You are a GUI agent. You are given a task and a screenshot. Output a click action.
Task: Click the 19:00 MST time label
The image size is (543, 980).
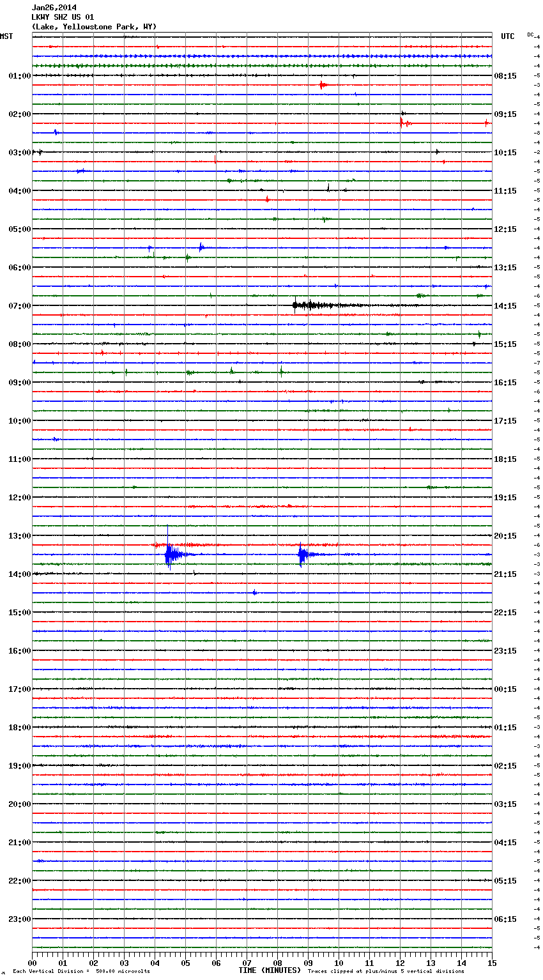pyautogui.click(x=19, y=766)
